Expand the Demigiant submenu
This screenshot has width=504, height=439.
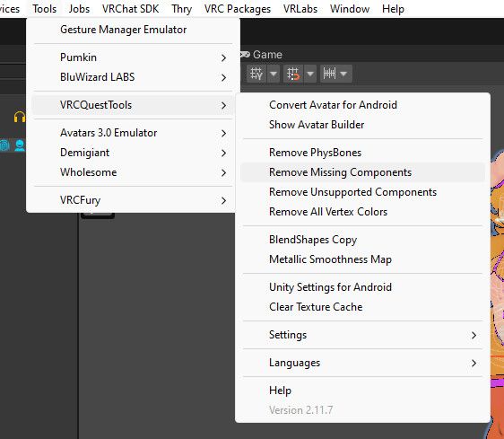click(x=133, y=153)
